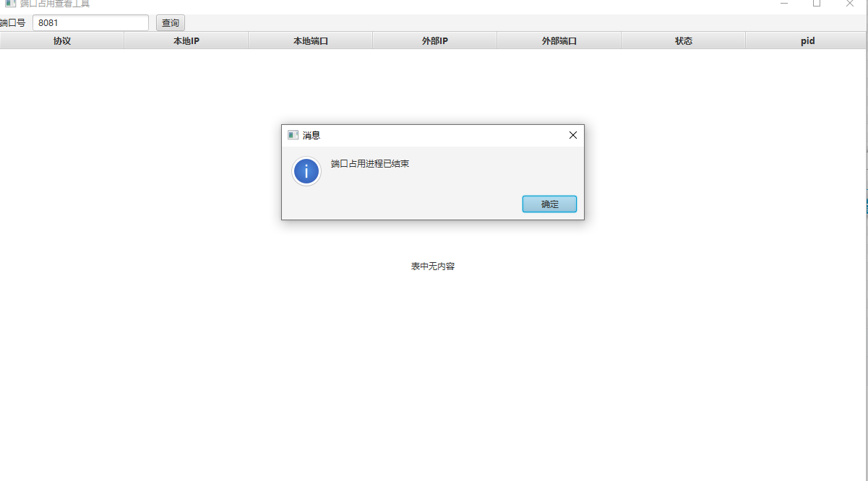Select the 本地IP column header
Screen dimensions: 868x481
click(186, 41)
